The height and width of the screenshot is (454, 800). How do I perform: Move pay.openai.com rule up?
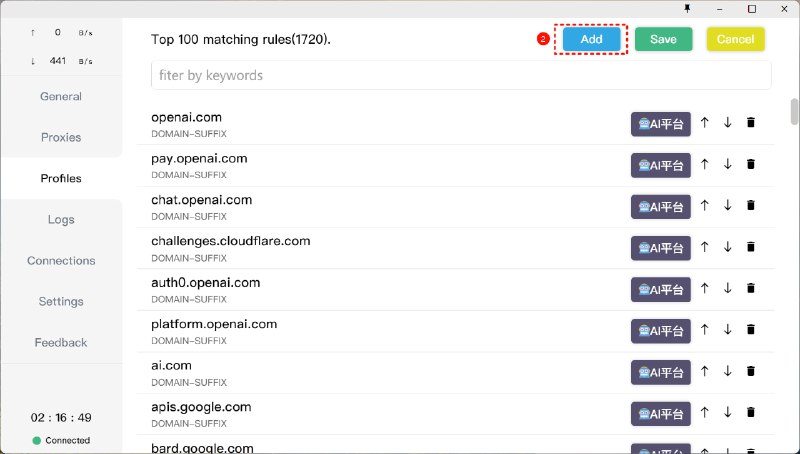[x=704, y=164]
